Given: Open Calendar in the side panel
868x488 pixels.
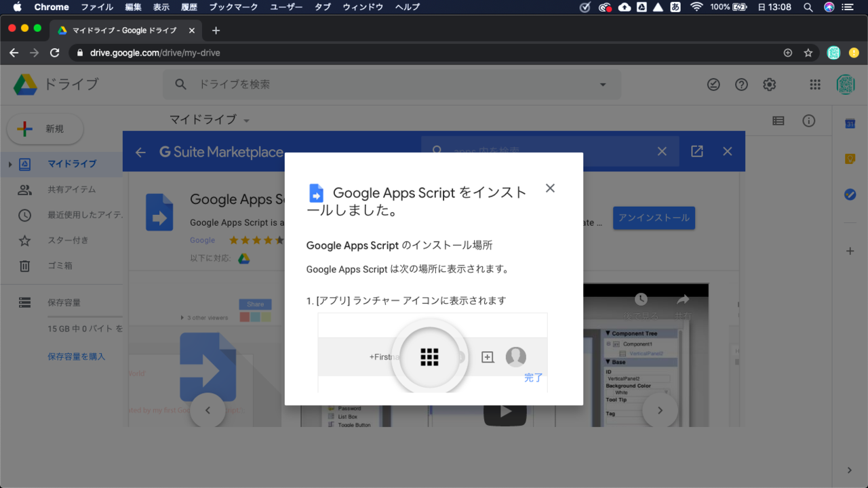Looking at the screenshot, I should [850, 123].
